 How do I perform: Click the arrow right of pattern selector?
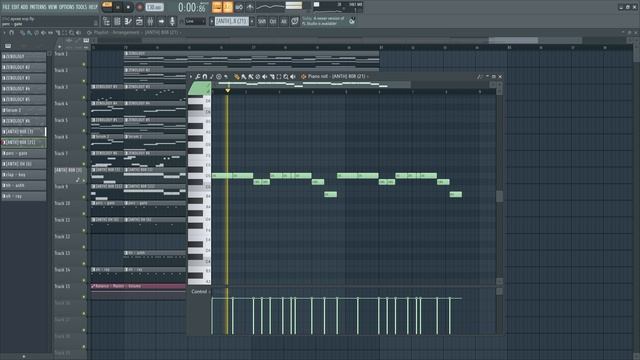pyautogui.click(x=252, y=21)
